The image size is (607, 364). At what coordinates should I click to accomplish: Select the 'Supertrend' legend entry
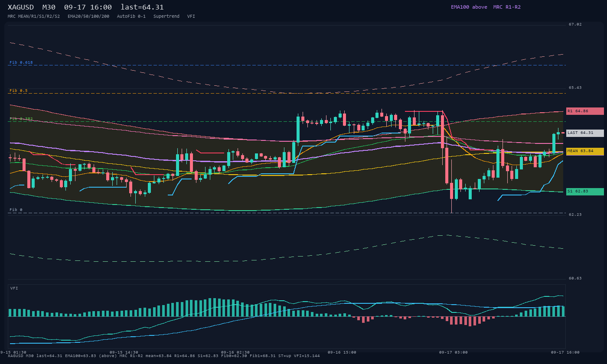166,16
